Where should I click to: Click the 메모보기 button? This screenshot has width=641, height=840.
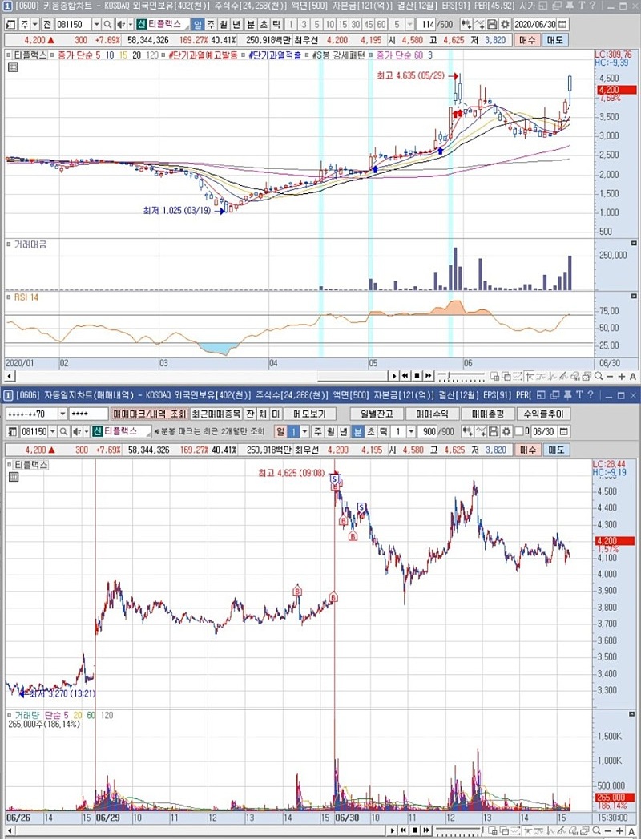coord(311,414)
